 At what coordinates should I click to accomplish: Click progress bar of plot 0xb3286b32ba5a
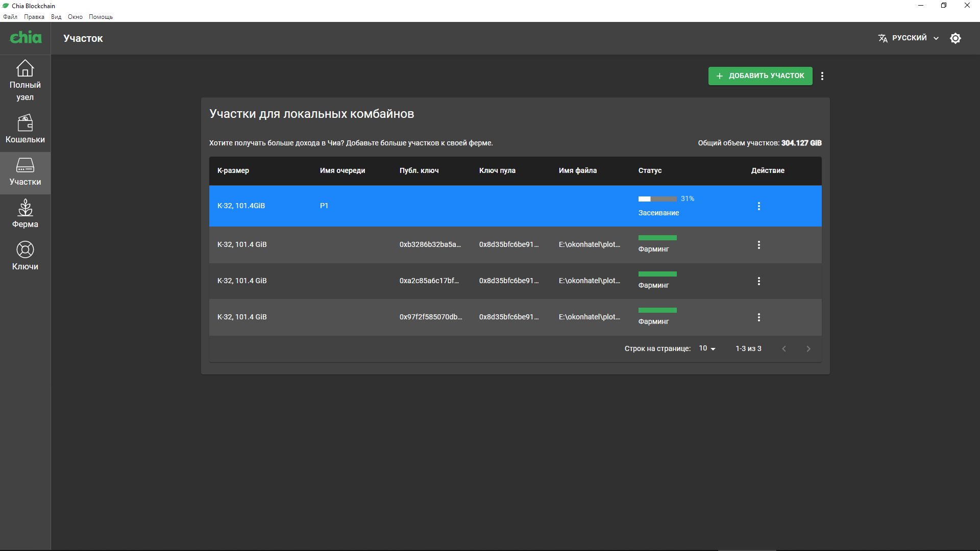657,238
